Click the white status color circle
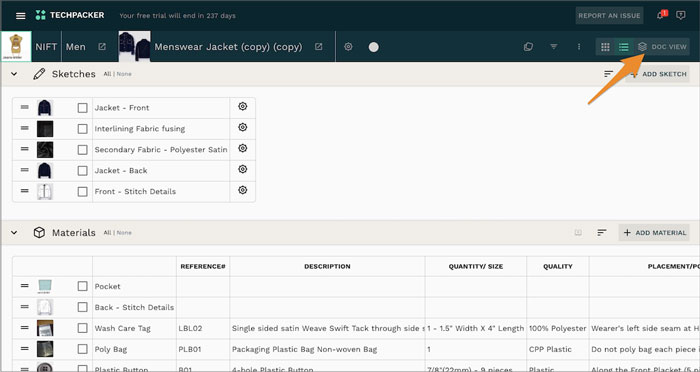 click(374, 47)
